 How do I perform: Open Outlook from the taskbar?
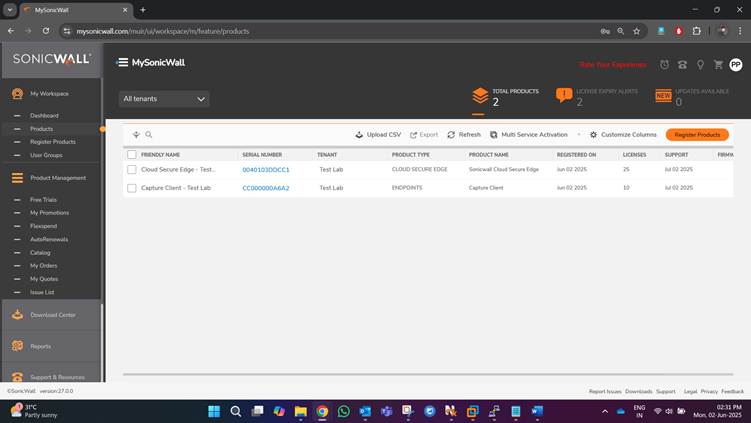click(365, 411)
